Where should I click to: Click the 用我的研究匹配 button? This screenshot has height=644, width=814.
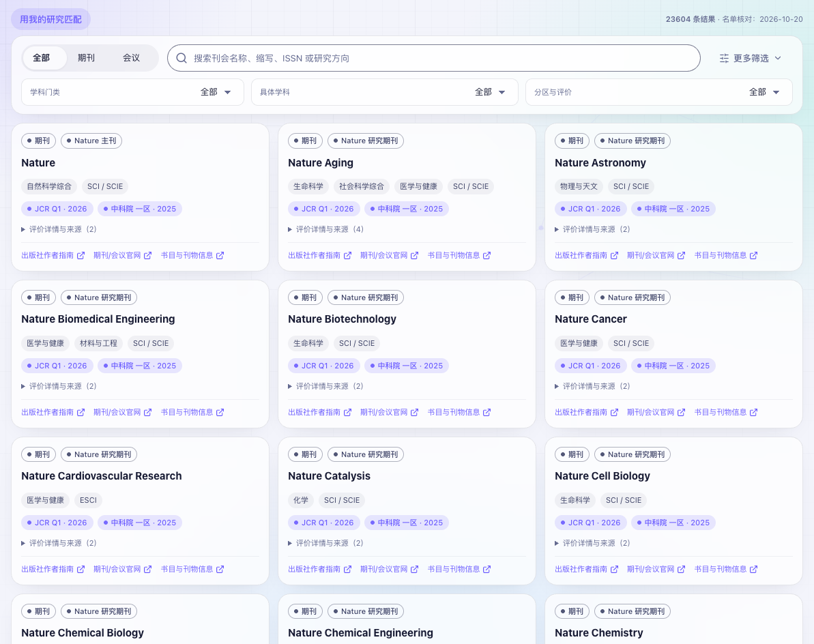pyautogui.click(x=51, y=19)
